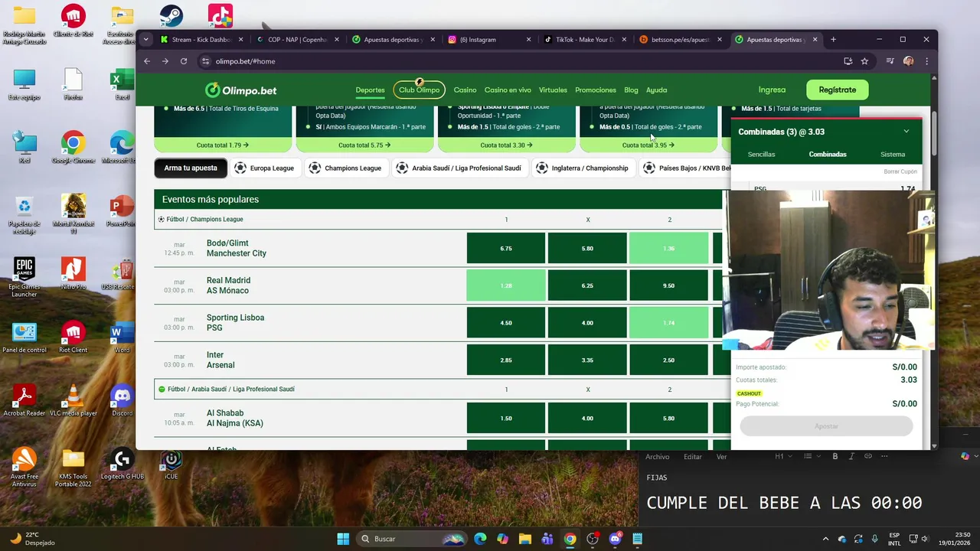
Task: Toggle Bodø/Glimt win odds 6.75
Action: [x=506, y=249]
